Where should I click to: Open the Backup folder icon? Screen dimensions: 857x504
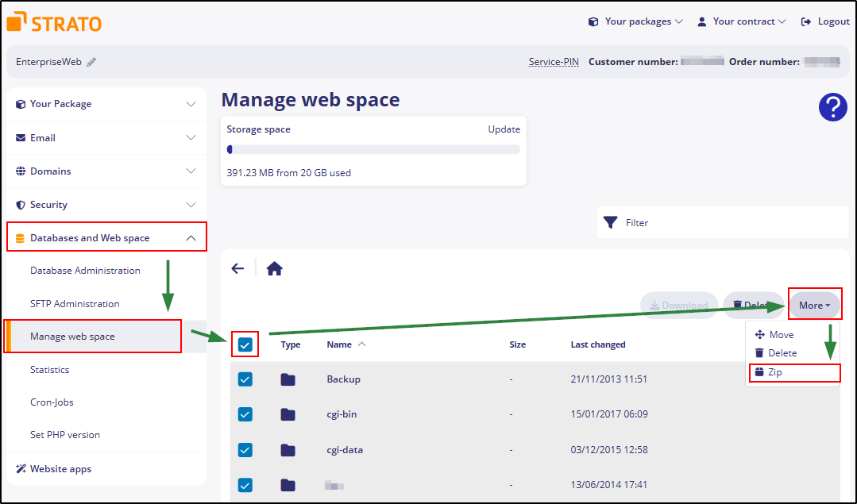point(288,379)
